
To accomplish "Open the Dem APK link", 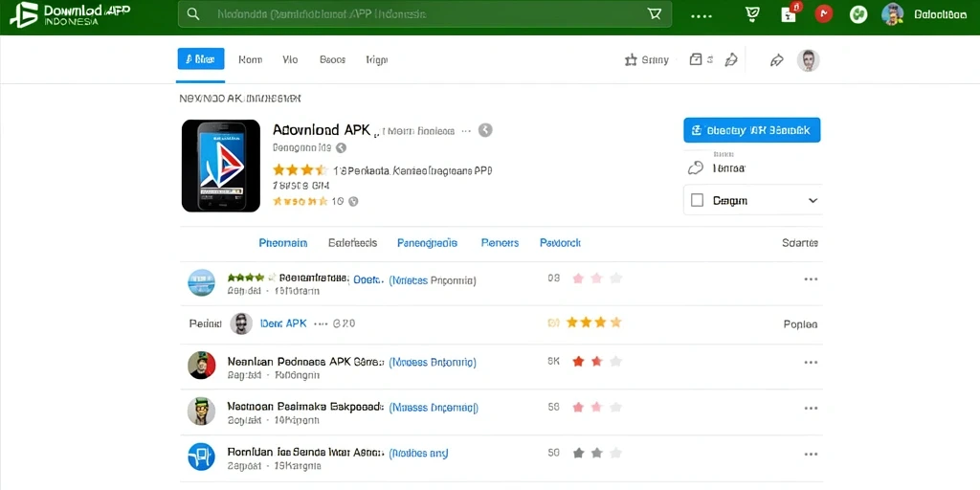I will [x=283, y=323].
